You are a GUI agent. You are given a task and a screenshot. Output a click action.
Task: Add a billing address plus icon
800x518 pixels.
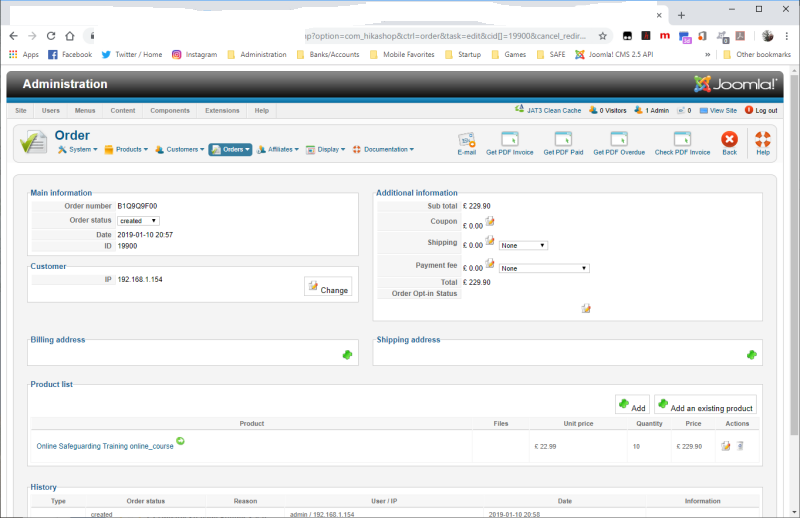click(347, 354)
